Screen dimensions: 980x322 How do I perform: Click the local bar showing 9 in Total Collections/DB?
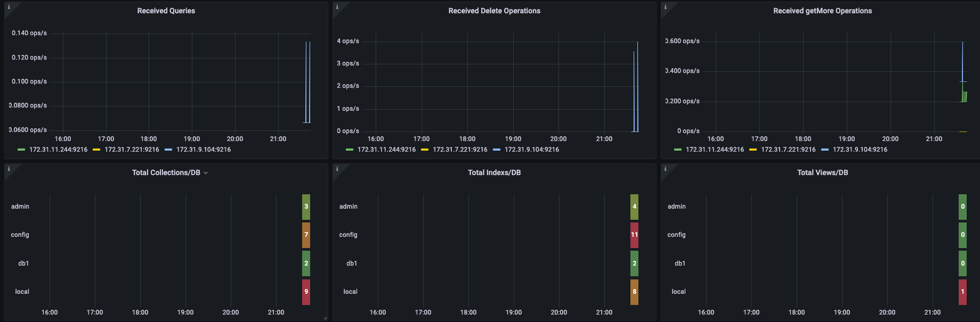306,292
